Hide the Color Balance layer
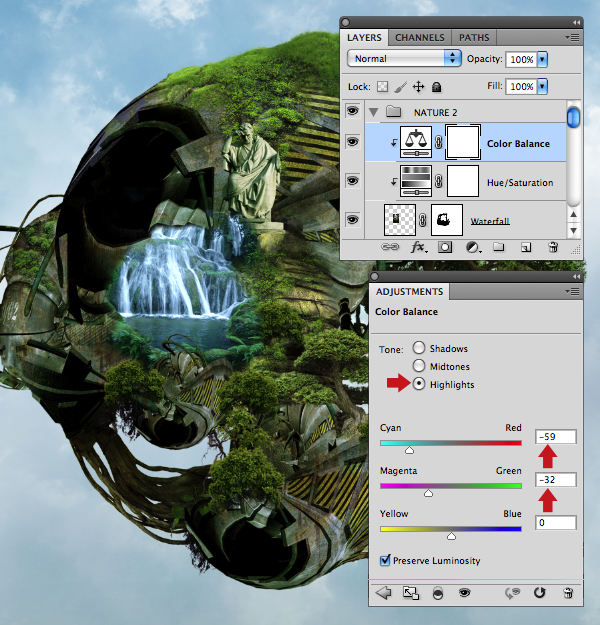This screenshot has width=600, height=625. click(x=352, y=142)
